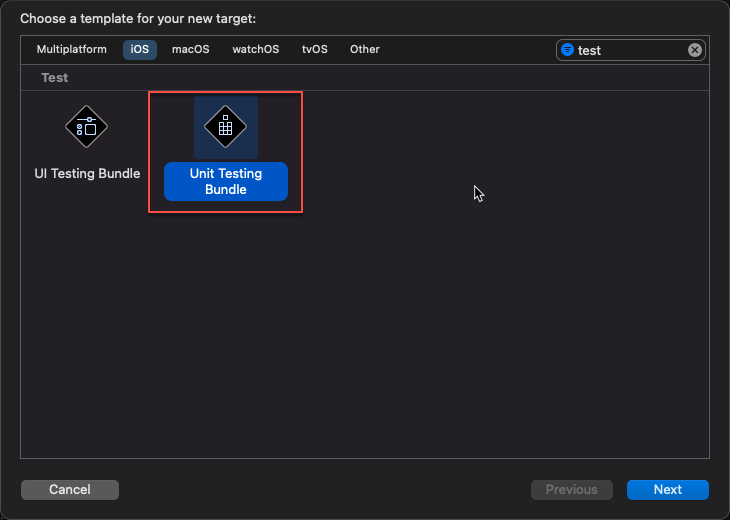Switch to the macOS tab
The width and height of the screenshot is (730, 520).
pos(190,49)
